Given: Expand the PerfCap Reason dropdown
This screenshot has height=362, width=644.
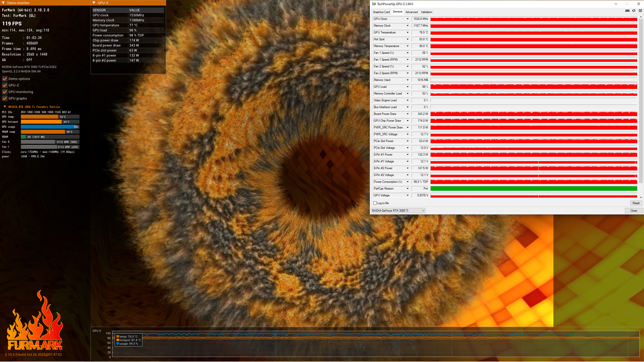Looking at the screenshot, I should pos(407,188).
